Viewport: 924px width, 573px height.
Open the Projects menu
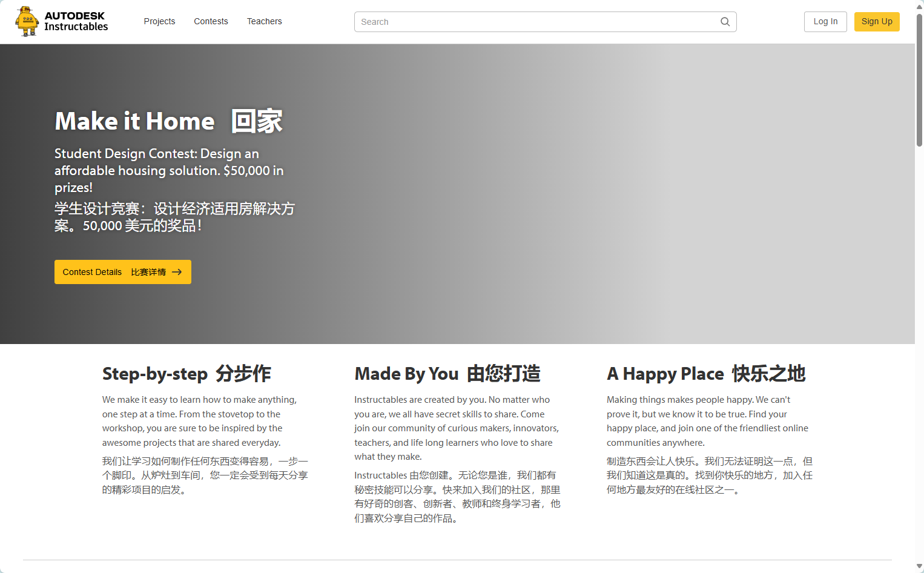point(159,21)
